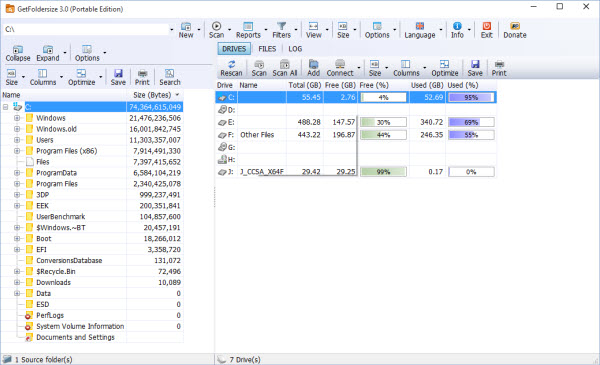Open the Reports toolbar icon
600x365 pixels.
(248, 26)
